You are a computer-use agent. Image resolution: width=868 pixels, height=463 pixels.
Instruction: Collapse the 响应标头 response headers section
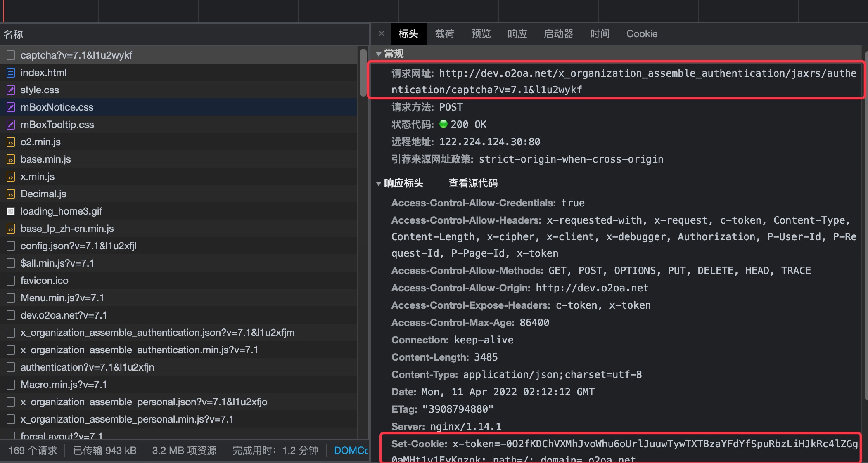(x=379, y=184)
